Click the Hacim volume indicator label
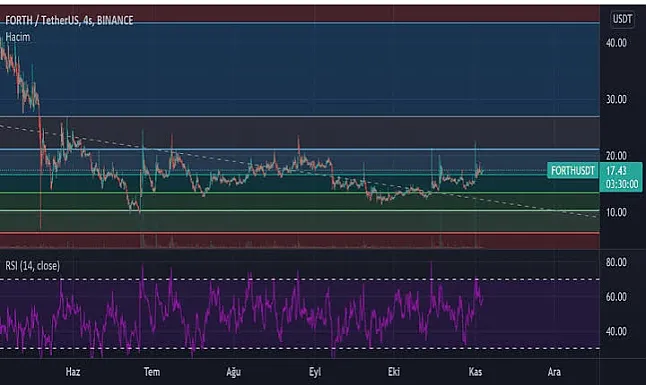This screenshot has width=646, height=385. 18,37
